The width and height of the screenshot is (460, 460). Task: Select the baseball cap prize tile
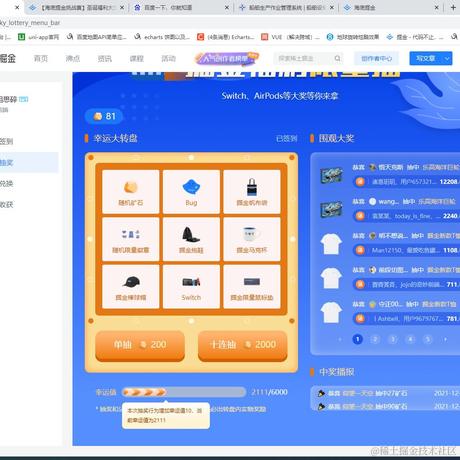[x=131, y=287]
